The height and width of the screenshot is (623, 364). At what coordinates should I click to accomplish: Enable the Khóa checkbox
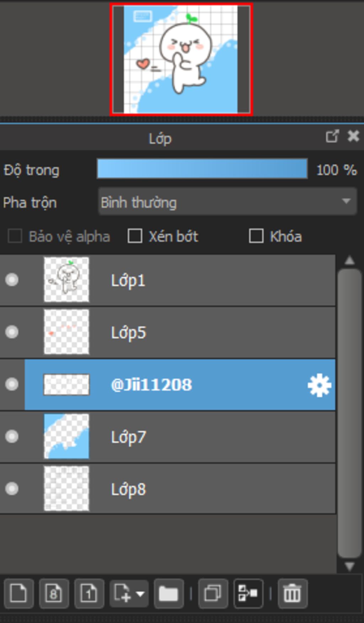click(x=256, y=236)
